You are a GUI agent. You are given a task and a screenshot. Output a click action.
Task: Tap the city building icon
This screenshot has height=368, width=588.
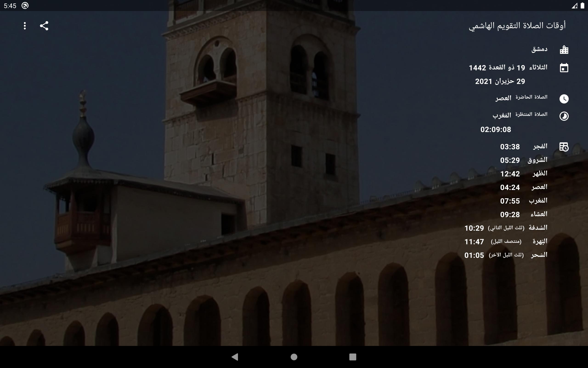click(564, 50)
